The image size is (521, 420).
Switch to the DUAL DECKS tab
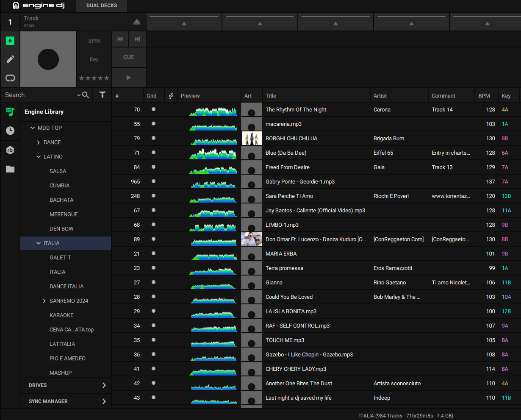[102, 6]
